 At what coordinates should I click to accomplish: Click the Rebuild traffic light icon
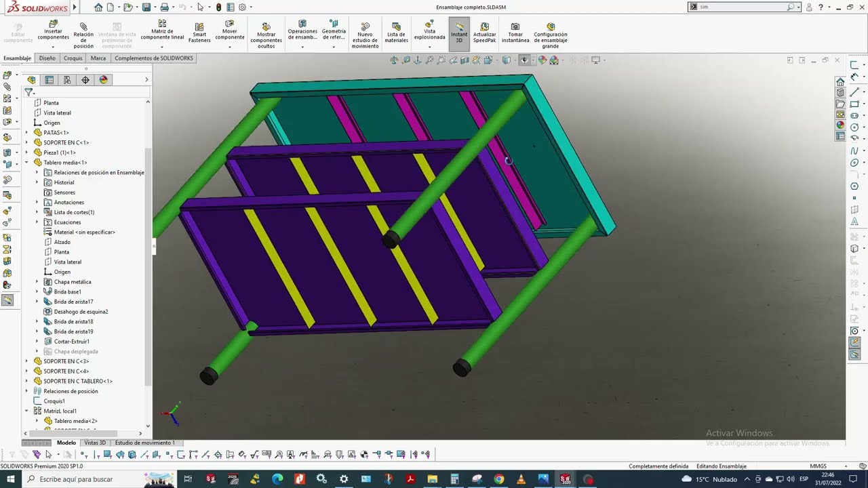click(x=218, y=7)
